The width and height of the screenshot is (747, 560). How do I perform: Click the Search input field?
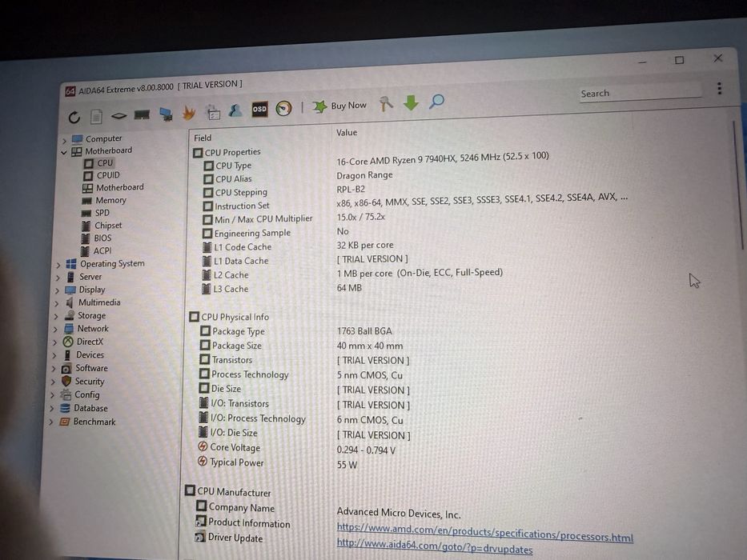point(641,93)
